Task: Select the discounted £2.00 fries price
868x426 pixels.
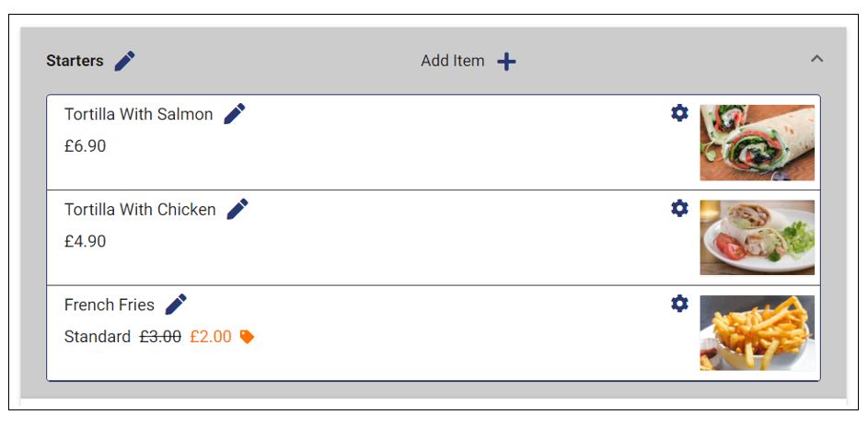Action: click(211, 337)
